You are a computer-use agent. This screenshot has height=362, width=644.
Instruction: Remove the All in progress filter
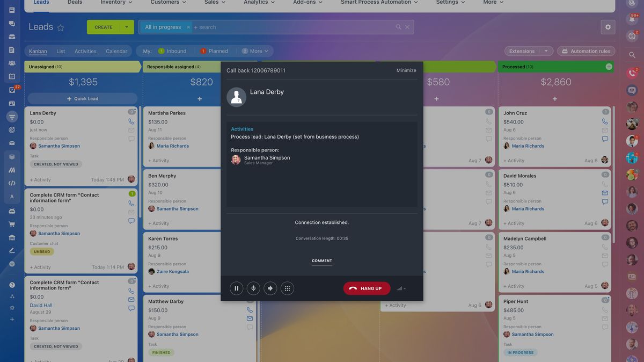click(x=188, y=27)
